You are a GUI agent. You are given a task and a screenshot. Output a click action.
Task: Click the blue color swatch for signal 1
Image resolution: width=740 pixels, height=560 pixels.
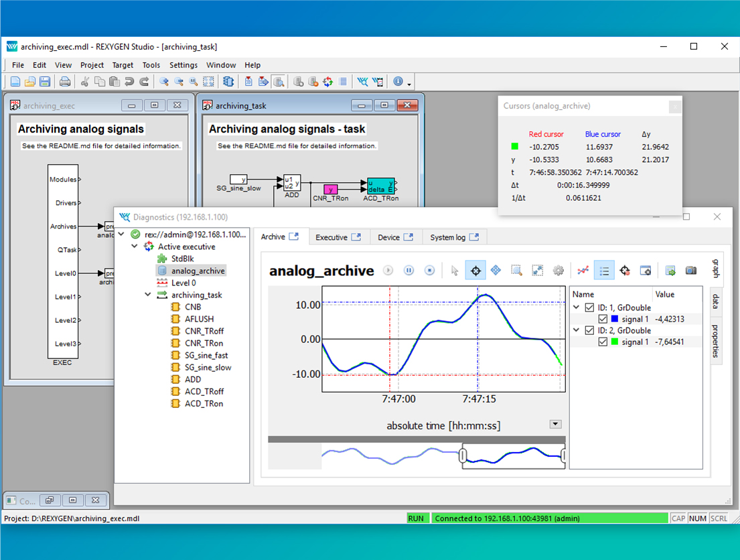pyautogui.click(x=615, y=320)
